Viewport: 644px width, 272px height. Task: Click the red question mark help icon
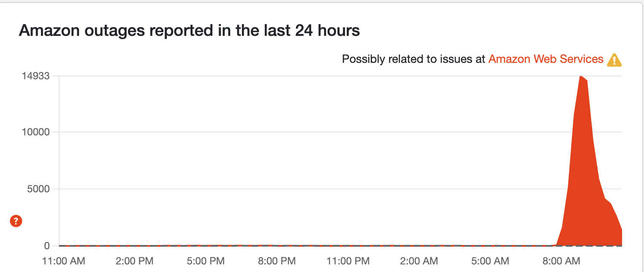16,221
